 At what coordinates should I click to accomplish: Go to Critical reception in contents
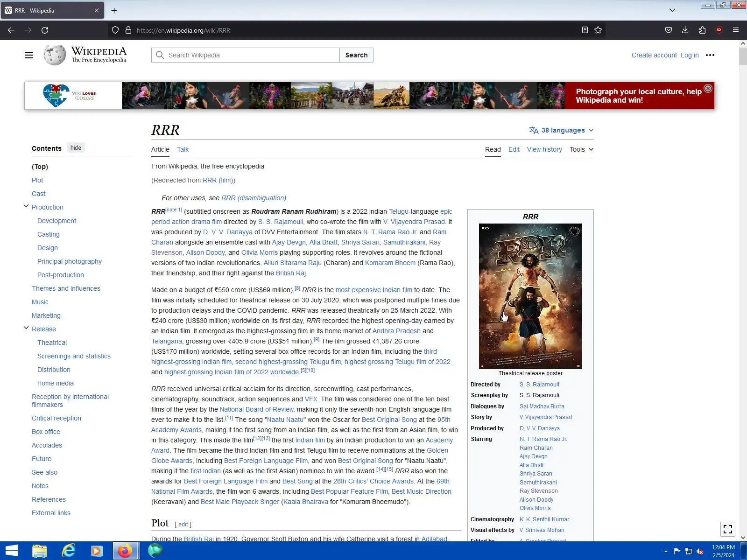[x=56, y=418]
